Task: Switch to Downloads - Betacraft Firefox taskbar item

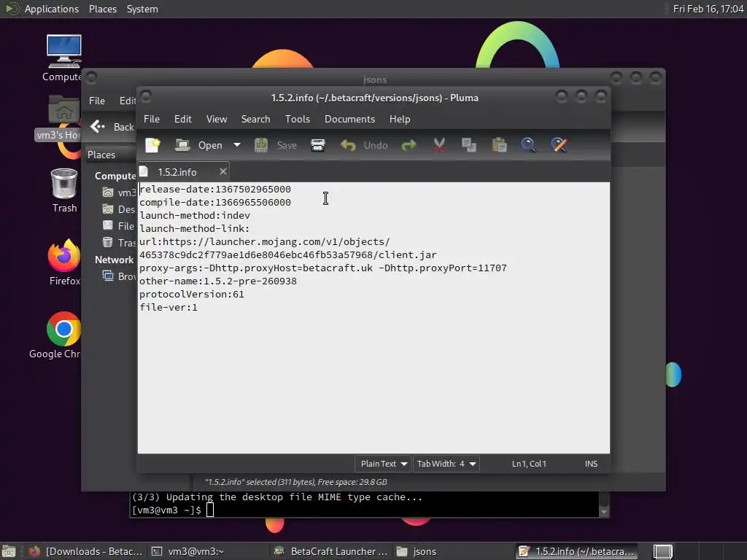Action: (86, 551)
